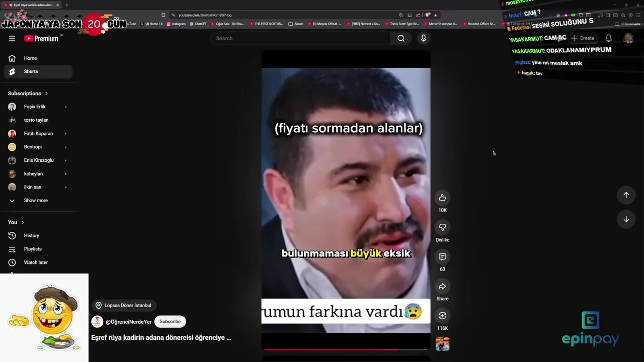Open a new browser tab

[x=66, y=5]
